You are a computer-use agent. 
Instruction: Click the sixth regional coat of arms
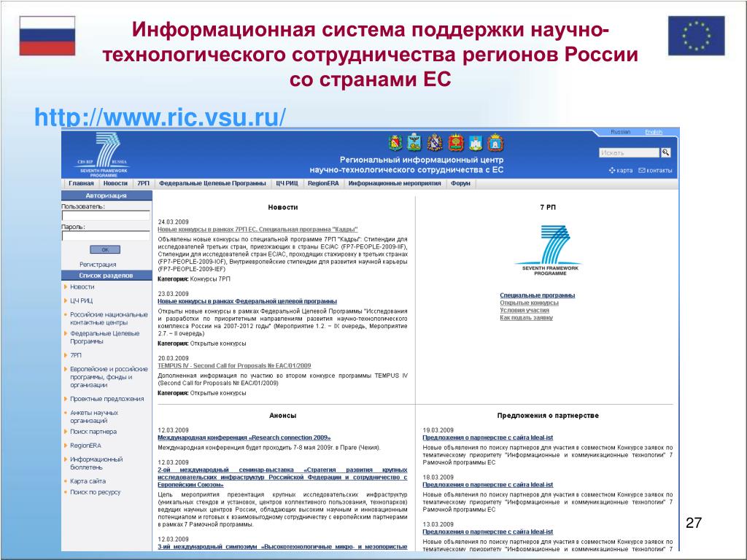(x=495, y=142)
